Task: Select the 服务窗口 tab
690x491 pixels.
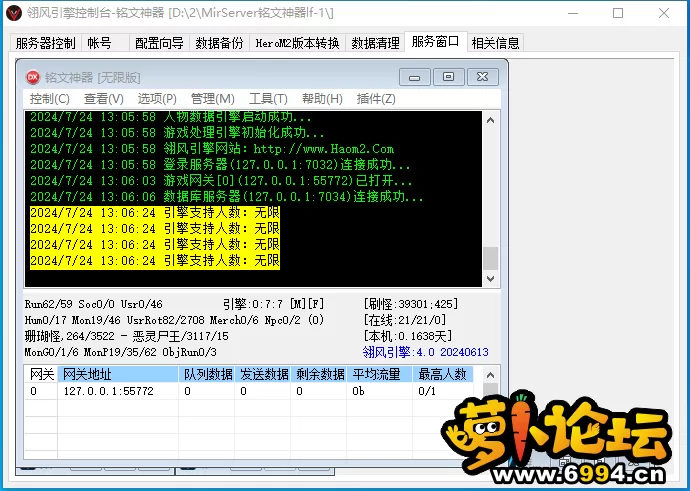Action: click(436, 42)
